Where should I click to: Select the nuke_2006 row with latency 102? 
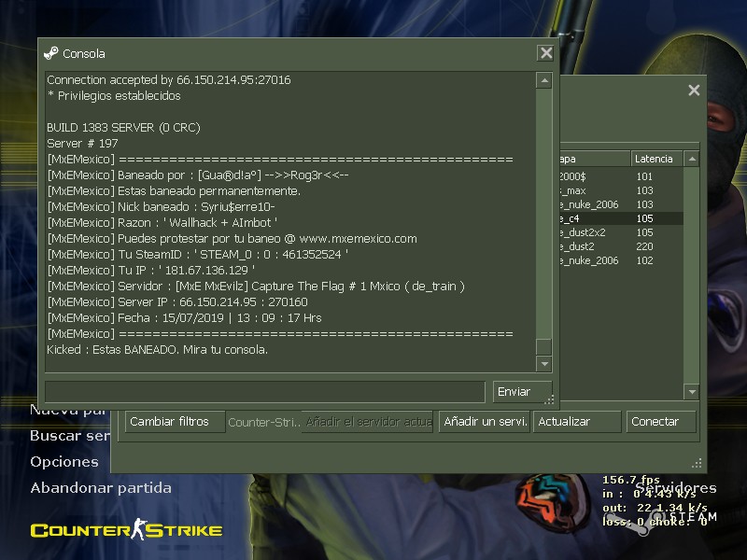click(x=621, y=260)
